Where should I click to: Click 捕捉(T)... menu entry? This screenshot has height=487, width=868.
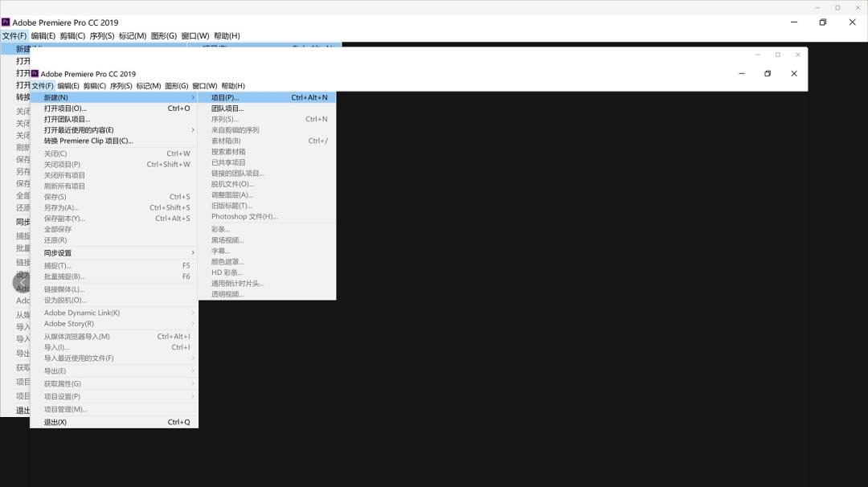point(114,266)
